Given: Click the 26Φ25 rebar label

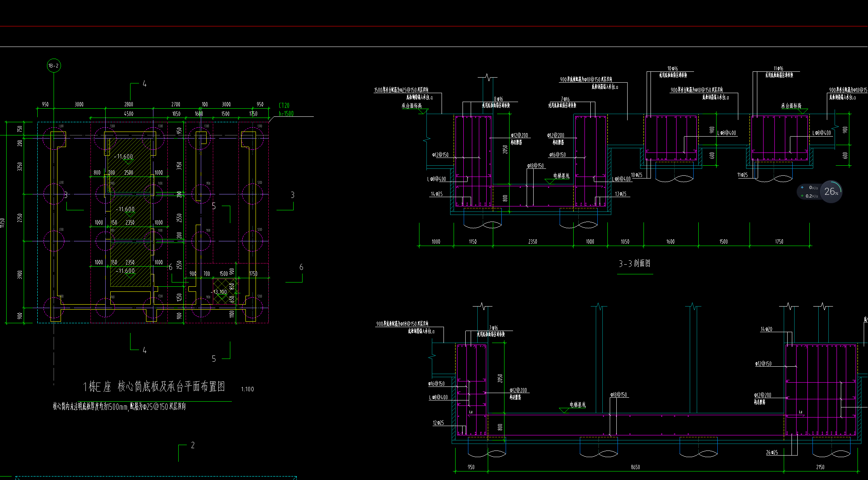Looking at the screenshot, I should point(772,452).
